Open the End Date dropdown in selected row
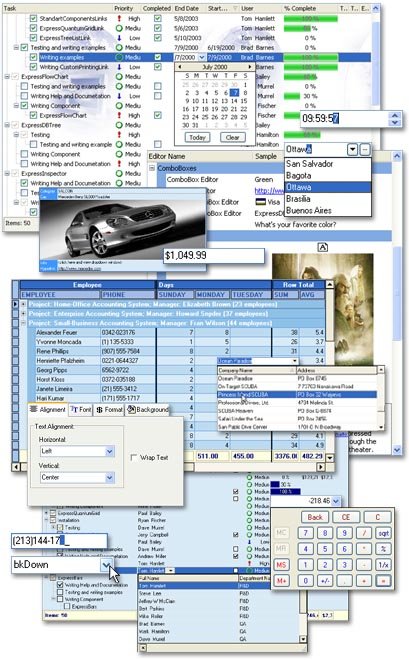Image resolution: width=409 pixels, height=660 pixels. click(x=202, y=57)
